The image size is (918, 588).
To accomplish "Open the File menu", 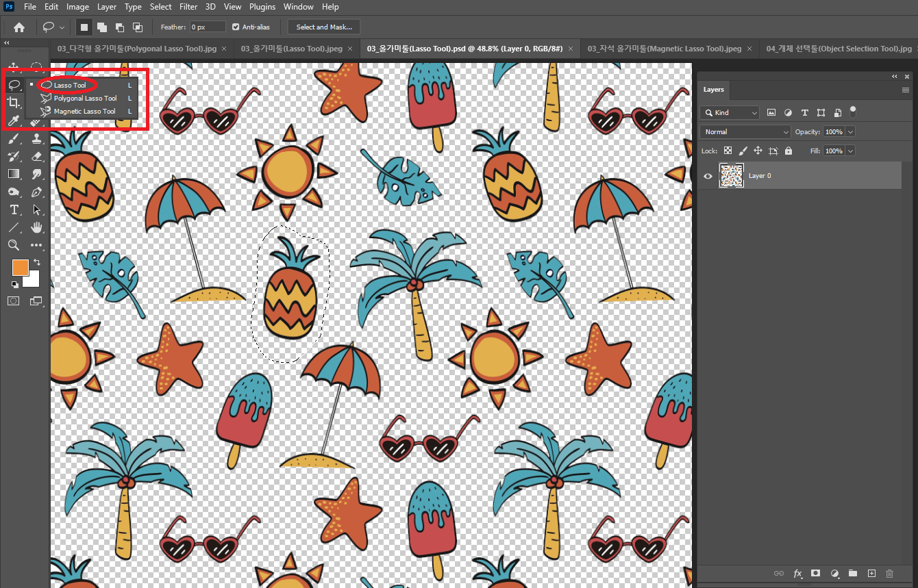I will tap(30, 7).
